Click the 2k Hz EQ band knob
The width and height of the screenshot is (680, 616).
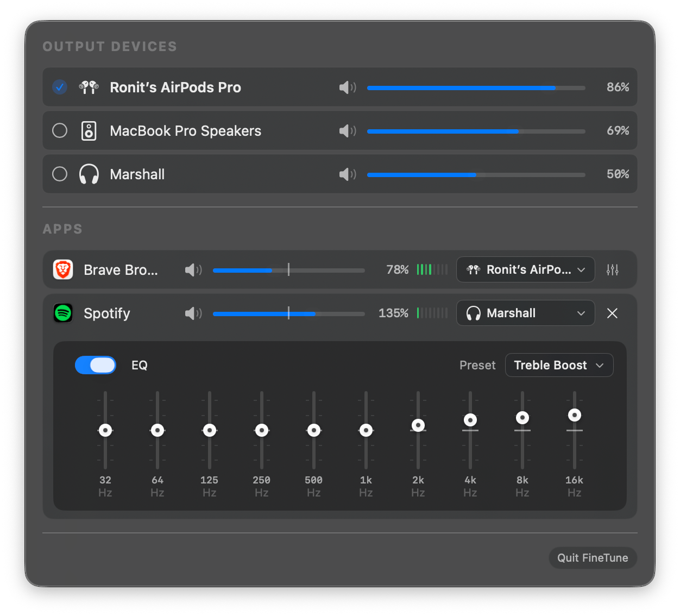[418, 425]
